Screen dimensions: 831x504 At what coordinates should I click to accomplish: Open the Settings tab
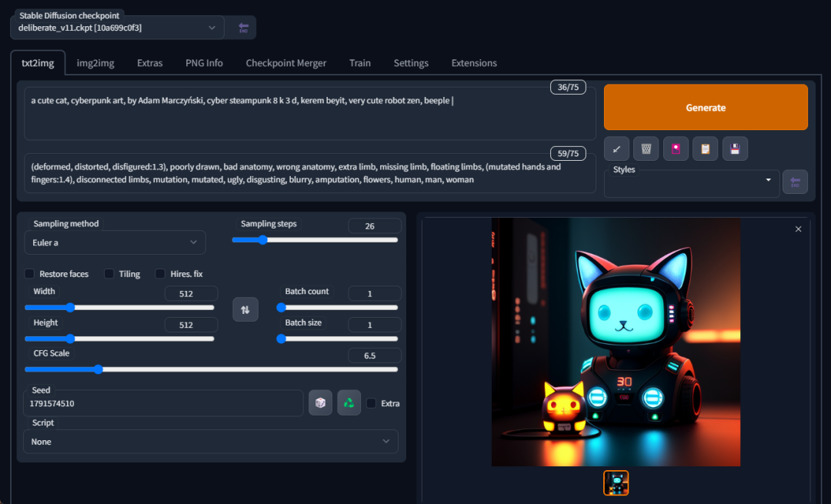coord(411,63)
